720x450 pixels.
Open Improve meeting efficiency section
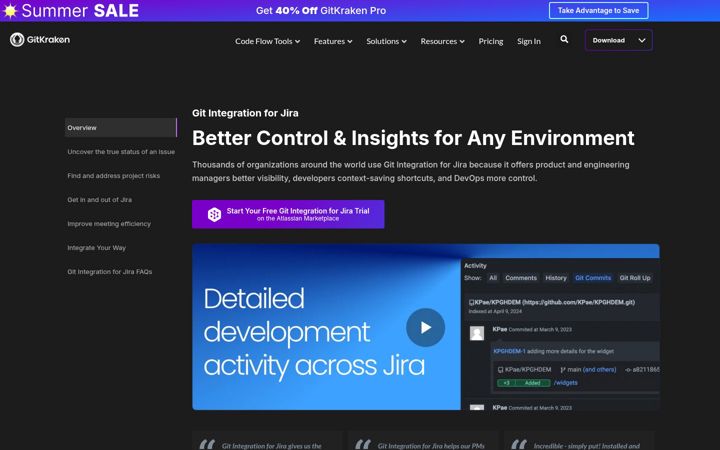(x=109, y=224)
